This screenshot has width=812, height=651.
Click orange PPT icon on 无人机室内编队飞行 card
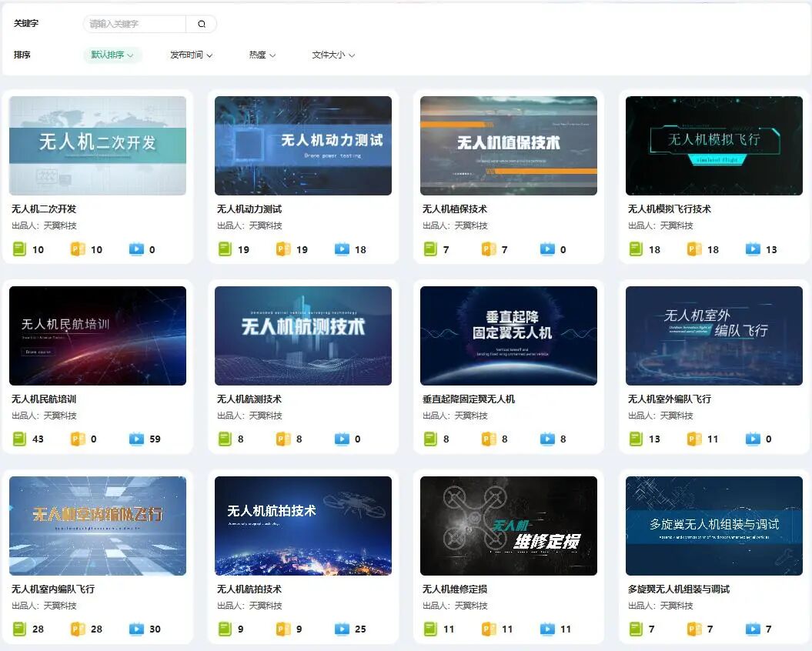point(78,629)
